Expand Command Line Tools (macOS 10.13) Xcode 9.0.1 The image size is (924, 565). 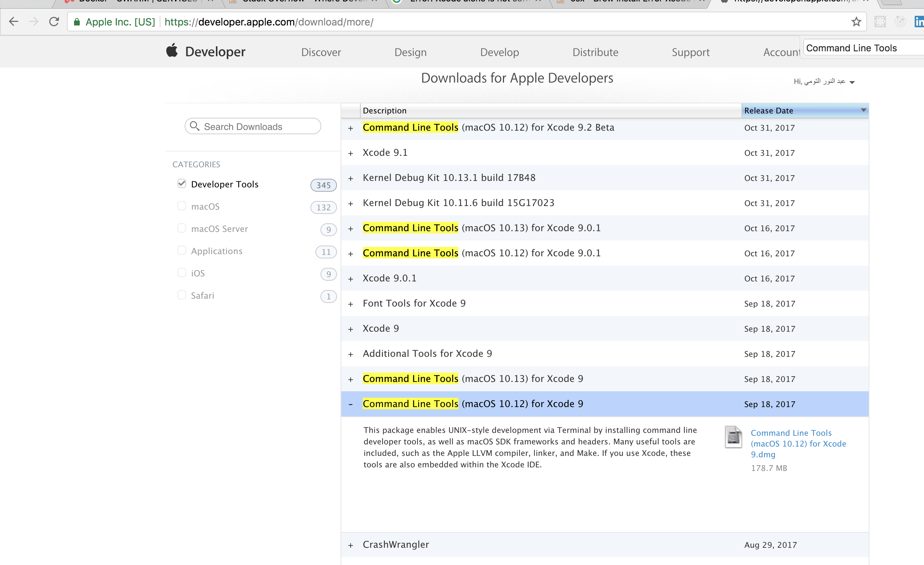pyautogui.click(x=351, y=229)
